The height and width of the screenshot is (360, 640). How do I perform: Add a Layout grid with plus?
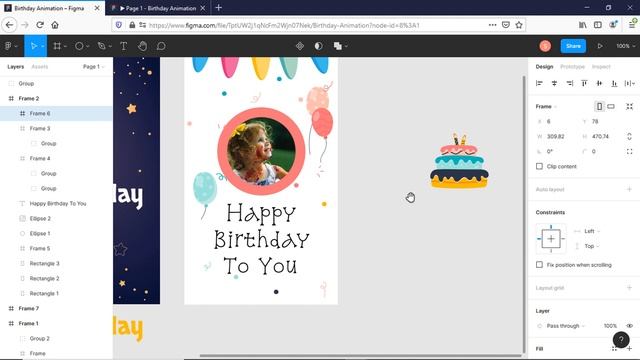point(629,288)
